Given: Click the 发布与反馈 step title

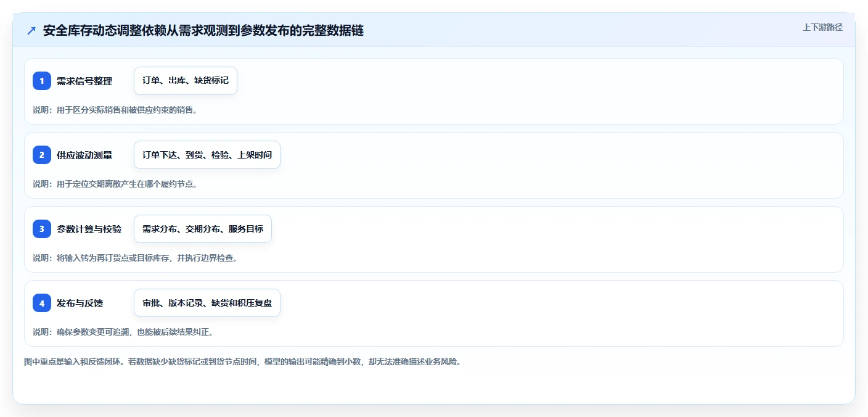Looking at the screenshot, I should click(80, 303).
